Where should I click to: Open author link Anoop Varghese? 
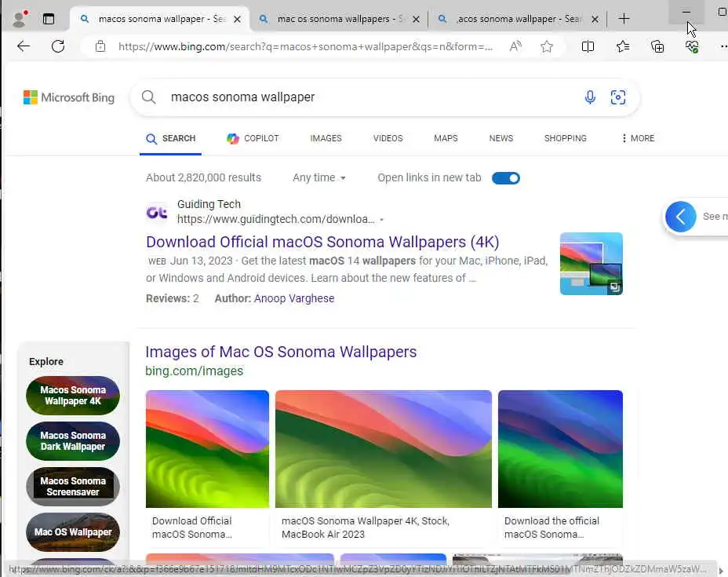tap(294, 298)
